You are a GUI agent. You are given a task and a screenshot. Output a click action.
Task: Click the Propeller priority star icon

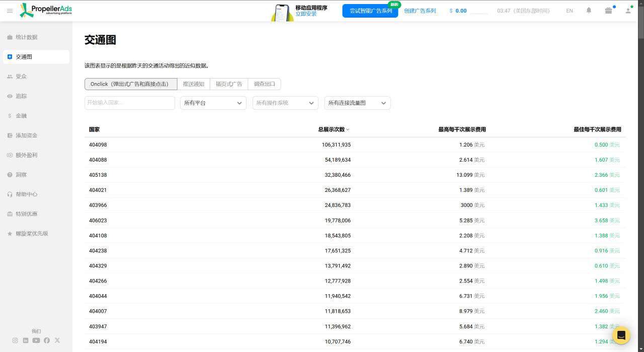pyautogui.click(x=10, y=234)
